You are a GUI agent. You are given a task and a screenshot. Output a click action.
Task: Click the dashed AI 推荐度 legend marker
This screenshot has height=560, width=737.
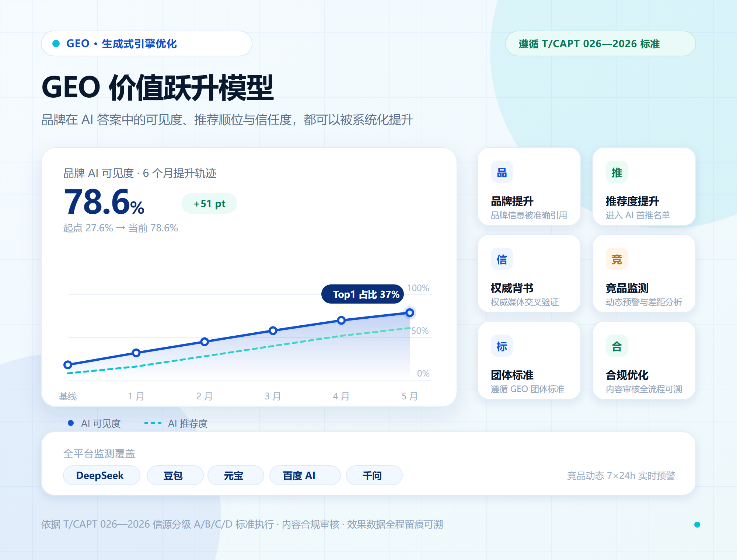point(153,423)
